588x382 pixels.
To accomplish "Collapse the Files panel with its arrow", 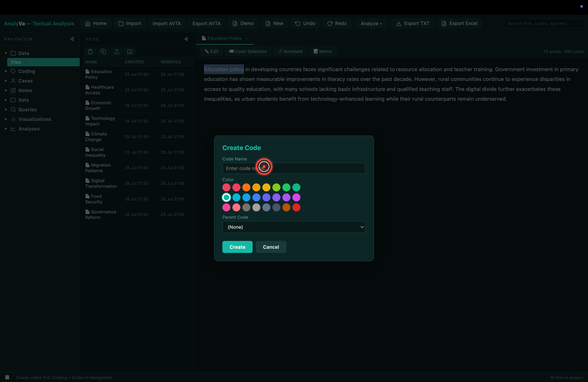I will (x=186, y=39).
